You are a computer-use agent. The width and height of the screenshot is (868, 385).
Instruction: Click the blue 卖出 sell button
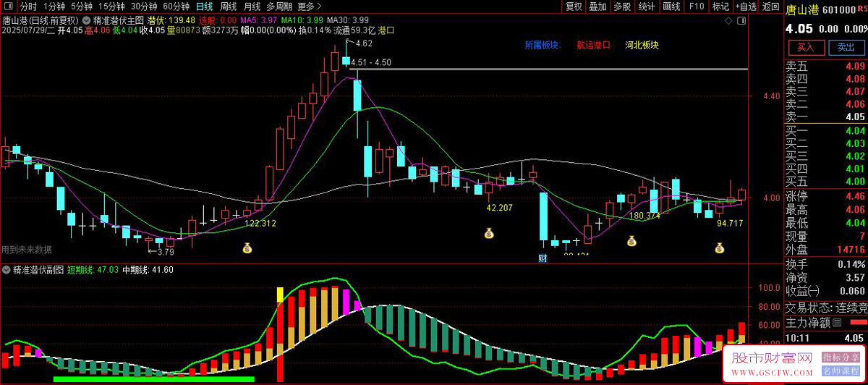[x=846, y=47]
